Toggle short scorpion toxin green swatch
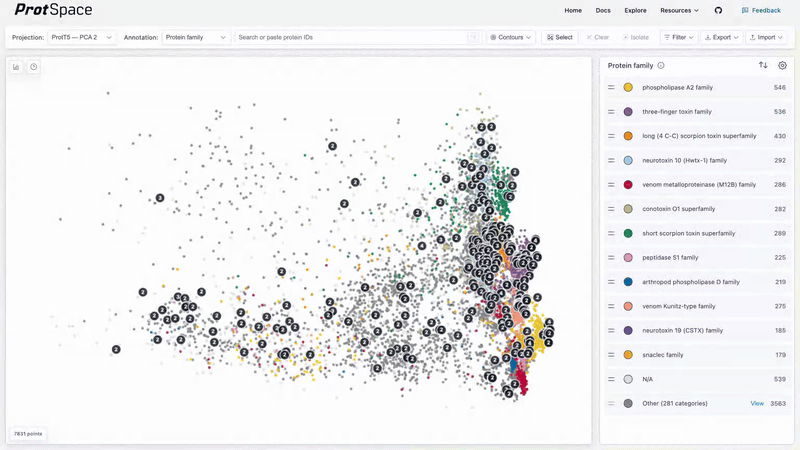Image resolution: width=800 pixels, height=450 pixels. (x=628, y=233)
